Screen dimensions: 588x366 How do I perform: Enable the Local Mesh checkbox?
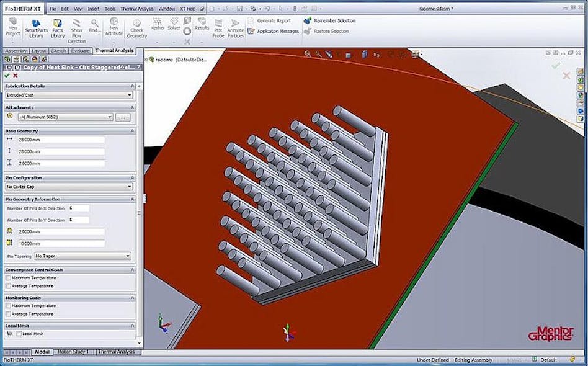coord(19,333)
